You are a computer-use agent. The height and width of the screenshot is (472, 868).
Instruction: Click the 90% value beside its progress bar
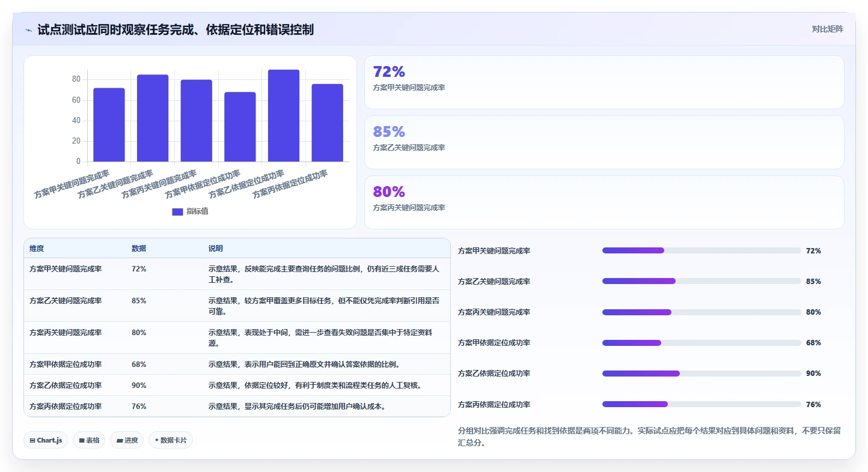[813, 374]
